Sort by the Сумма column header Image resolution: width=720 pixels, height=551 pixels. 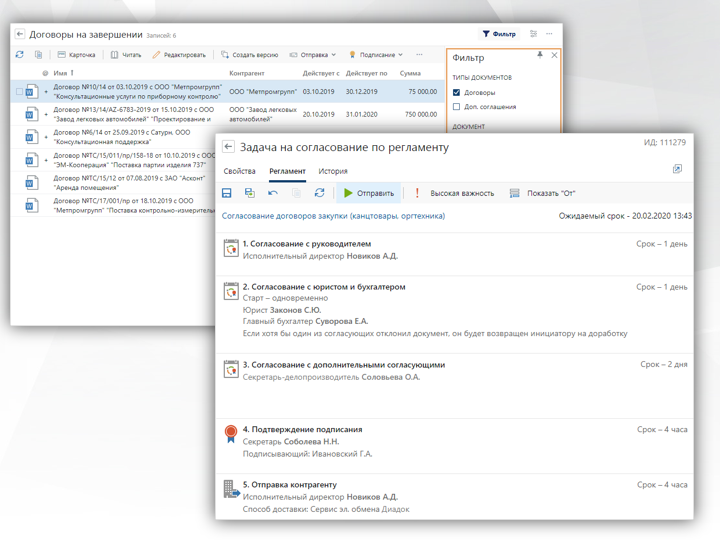coord(410,73)
